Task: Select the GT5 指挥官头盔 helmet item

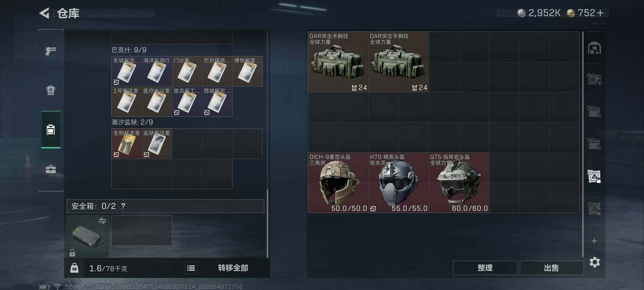Action: tap(459, 183)
